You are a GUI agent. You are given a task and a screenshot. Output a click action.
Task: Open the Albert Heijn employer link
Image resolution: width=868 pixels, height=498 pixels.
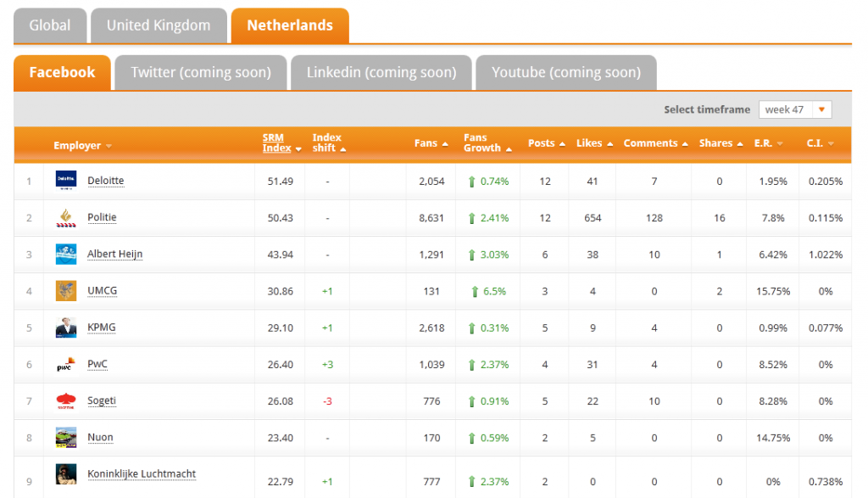point(115,255)
